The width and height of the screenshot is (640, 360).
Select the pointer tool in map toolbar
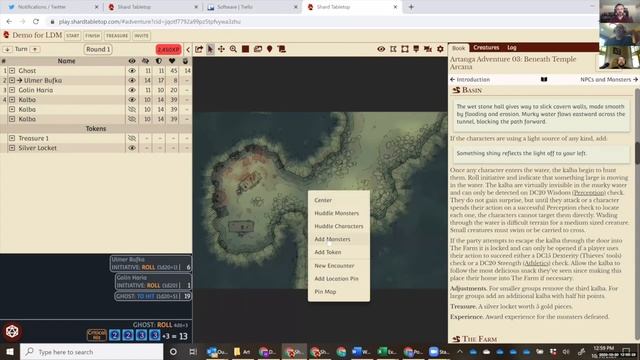(210, 49)
